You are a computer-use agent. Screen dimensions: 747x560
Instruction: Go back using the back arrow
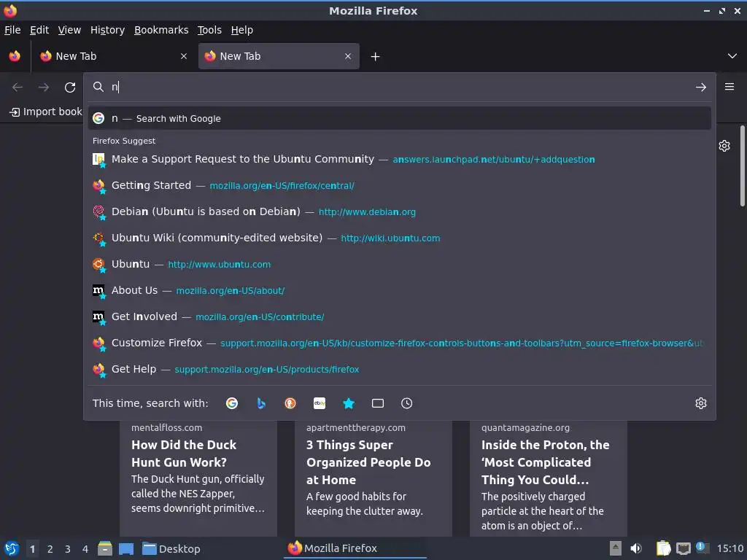18,87
